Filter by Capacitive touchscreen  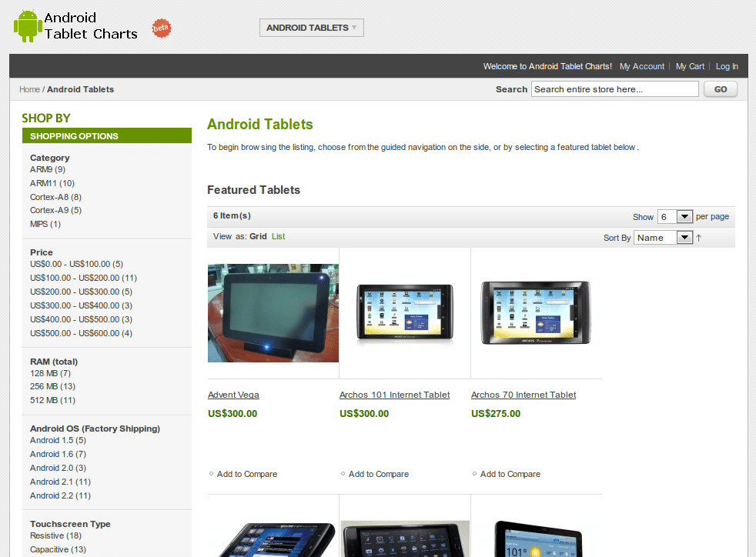[58, 550]
